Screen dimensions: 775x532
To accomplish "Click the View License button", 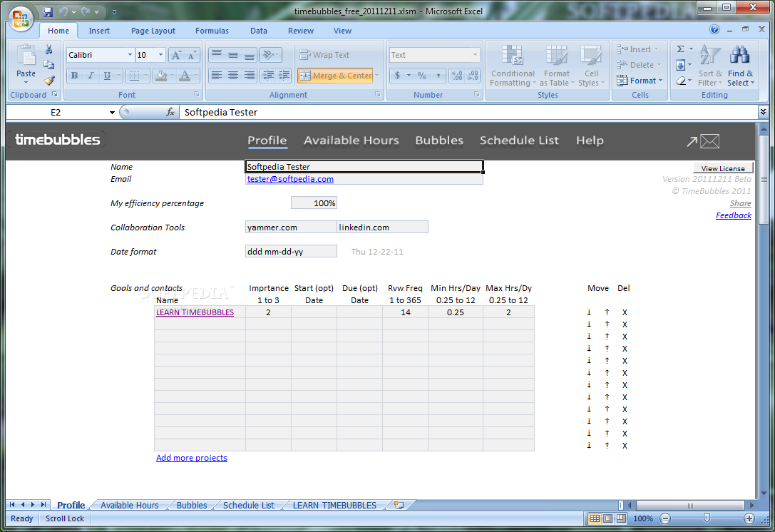I will coord(723,168).
